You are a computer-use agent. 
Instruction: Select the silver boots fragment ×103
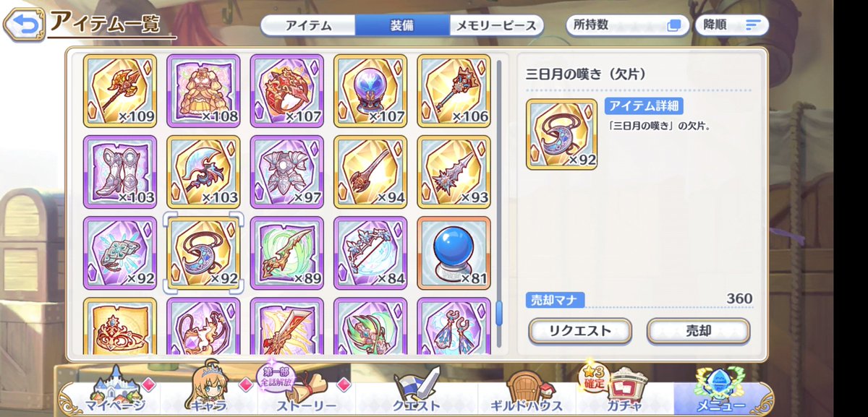coord(120,171)
